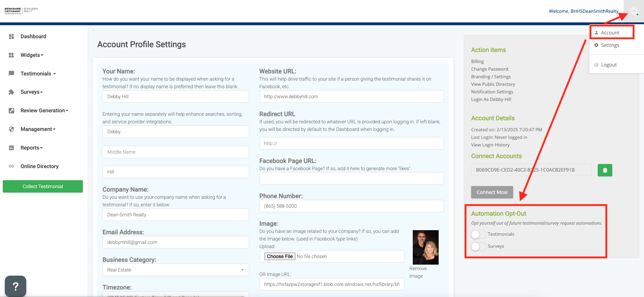This screenshot has width=644, height=297.
Task: Click the cog icon beside Settings
Action: point(596,45)
